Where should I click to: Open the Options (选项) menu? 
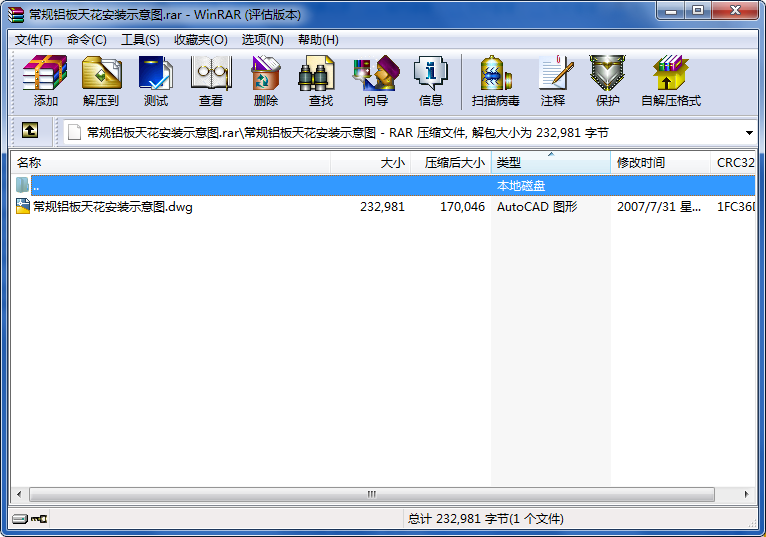262,40
